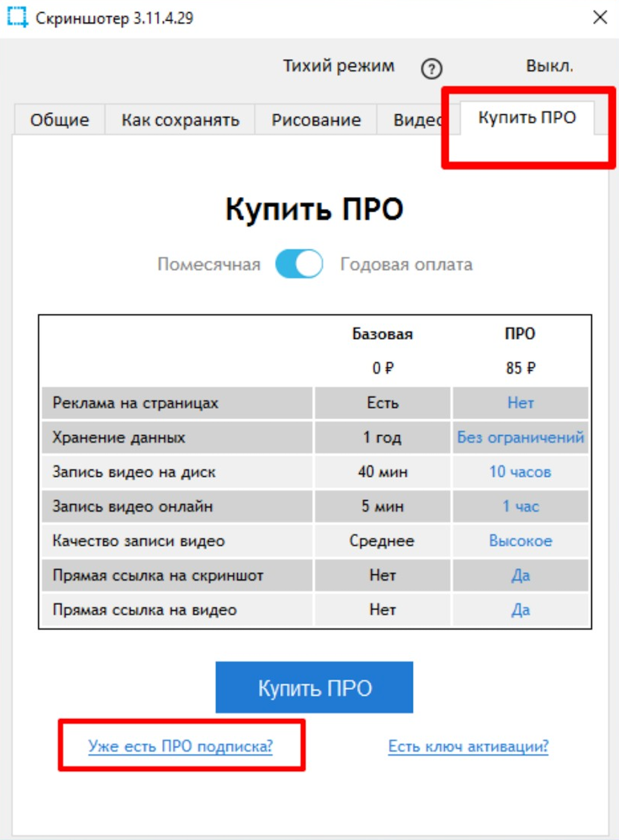
Task: Toggle Тихий режим Выкл. switch label
Action: [x=549, y=66]
